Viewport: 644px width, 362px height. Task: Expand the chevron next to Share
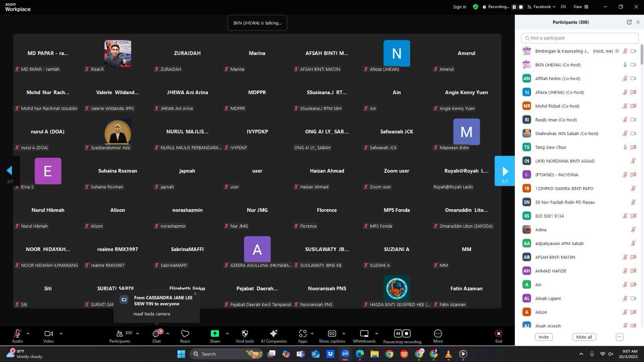[227, 333]
